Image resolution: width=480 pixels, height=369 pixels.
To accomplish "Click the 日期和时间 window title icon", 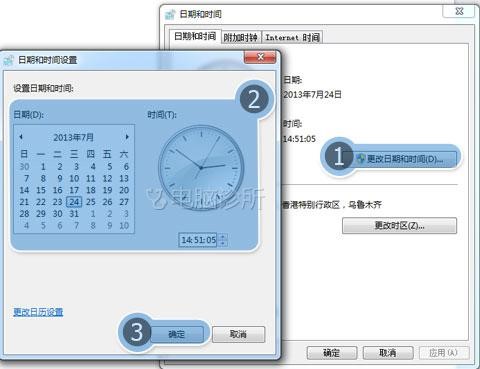I will [x=170, y=14].
